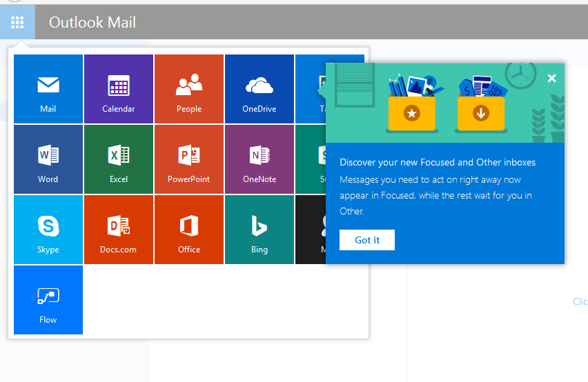This screenshot has height=382, width=588.
Task: Launch Word from the app grid
Action: (x=48, y=159)
